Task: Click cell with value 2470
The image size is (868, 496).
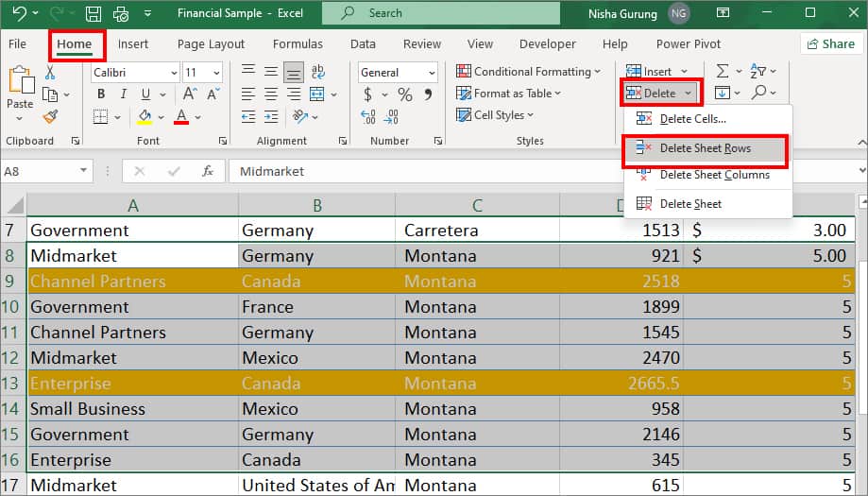Action: tap(621, 358)
